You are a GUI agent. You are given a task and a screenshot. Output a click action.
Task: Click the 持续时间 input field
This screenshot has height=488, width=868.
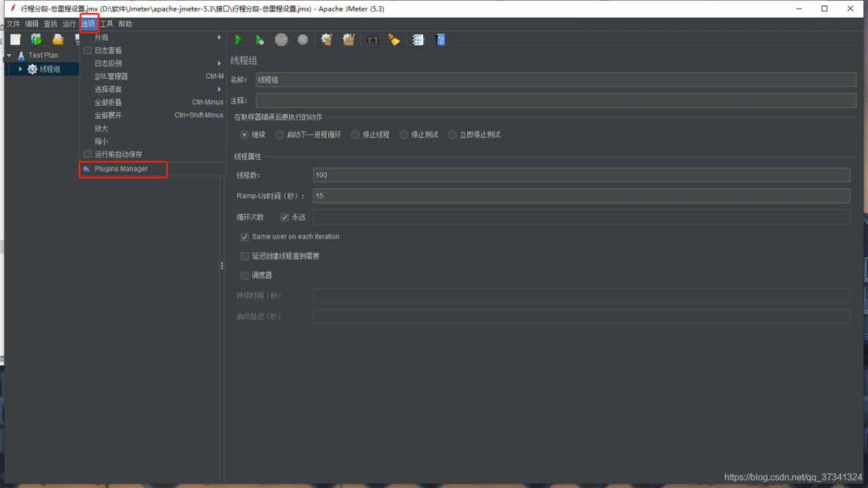582,296
